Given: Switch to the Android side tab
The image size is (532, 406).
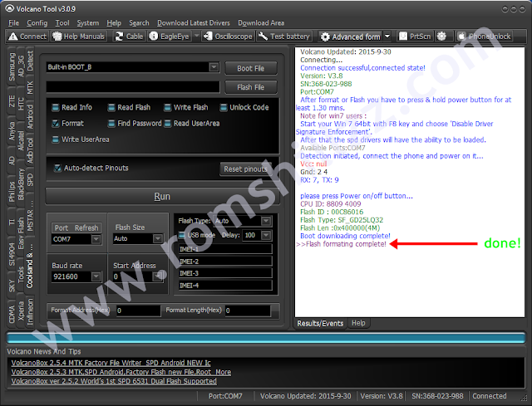Looking at the screenshot, I should point(30,116).
